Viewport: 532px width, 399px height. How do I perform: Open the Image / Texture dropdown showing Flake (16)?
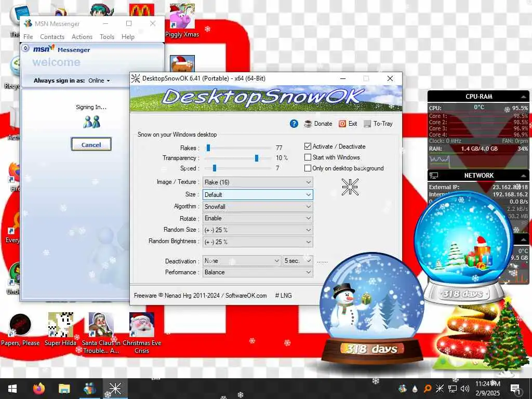(x=258, y=182)
